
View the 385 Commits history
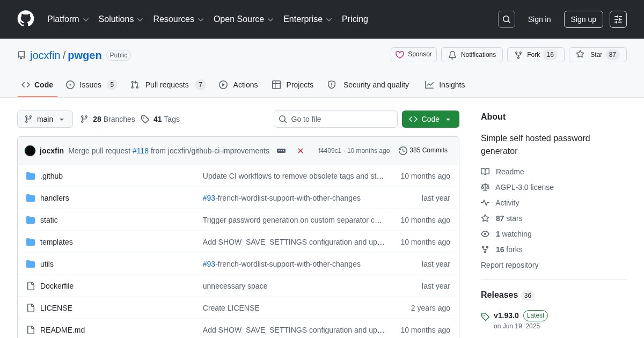click(423, 151)
